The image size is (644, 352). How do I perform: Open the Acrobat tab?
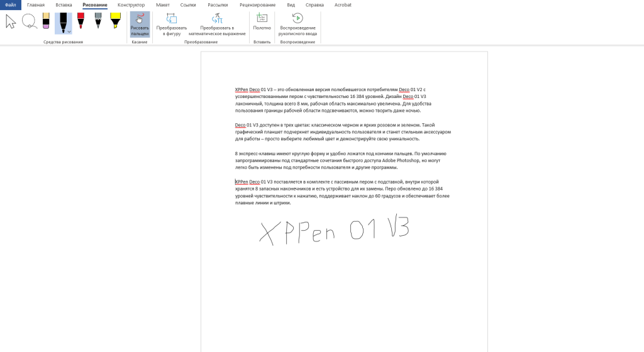point(343,5)
